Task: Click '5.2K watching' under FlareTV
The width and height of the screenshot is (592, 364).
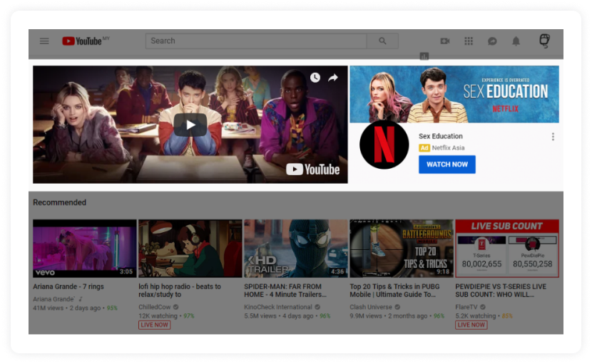Action: click(x=476, y=316)
